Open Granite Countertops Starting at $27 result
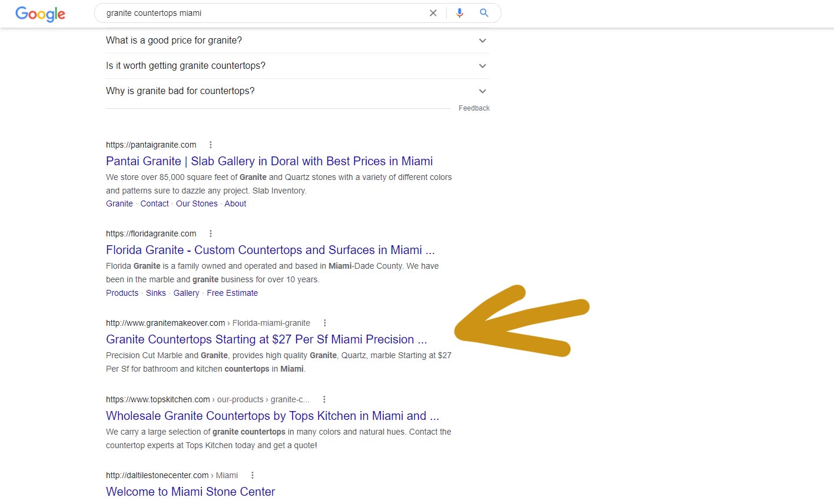Image resolution: width=834 pixels, height=504 pixels. tap(266, 339)
